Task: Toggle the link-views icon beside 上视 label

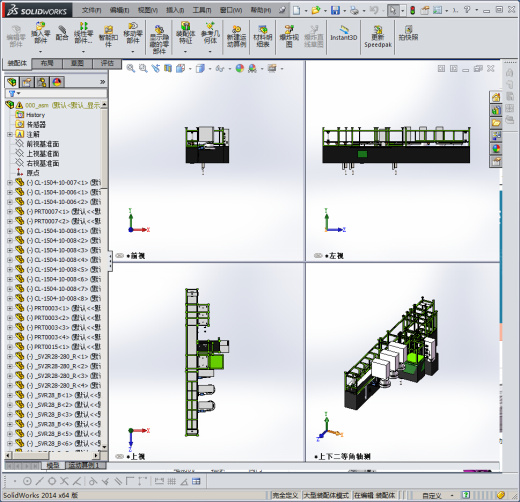Action: (x=119, y=456)
